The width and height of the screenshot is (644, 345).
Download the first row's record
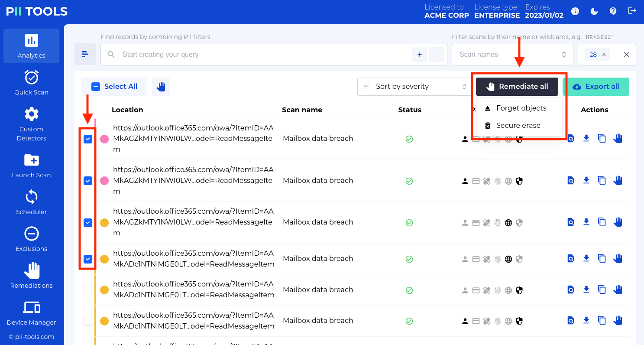pos(586,138)
